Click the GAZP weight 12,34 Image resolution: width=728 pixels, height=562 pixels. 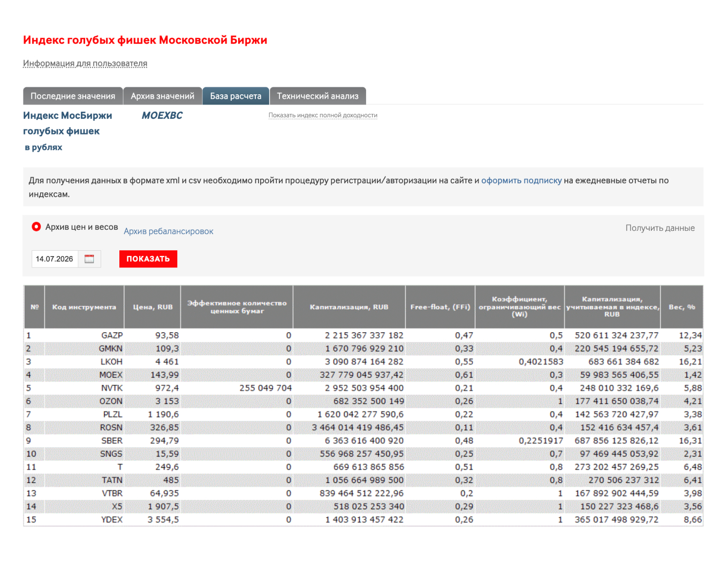point(691,335)
